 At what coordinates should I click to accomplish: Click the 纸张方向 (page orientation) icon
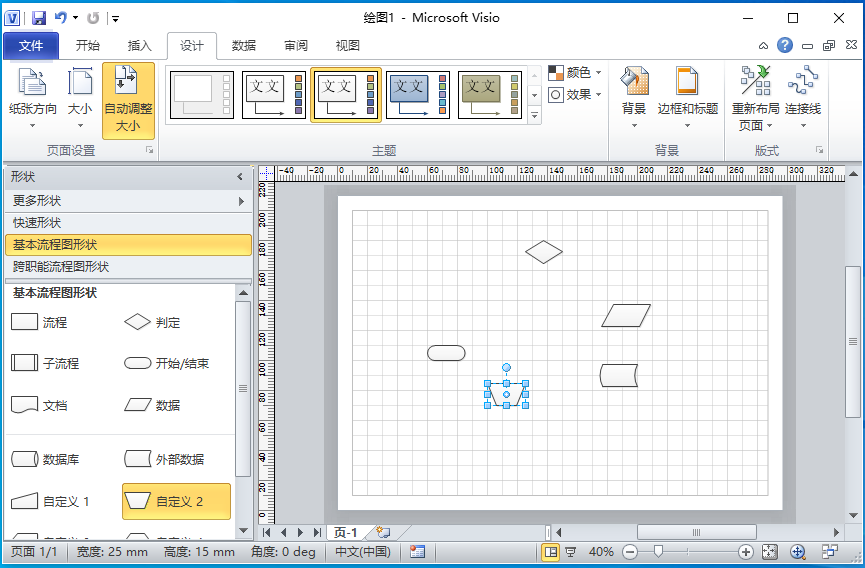[33, 83]
